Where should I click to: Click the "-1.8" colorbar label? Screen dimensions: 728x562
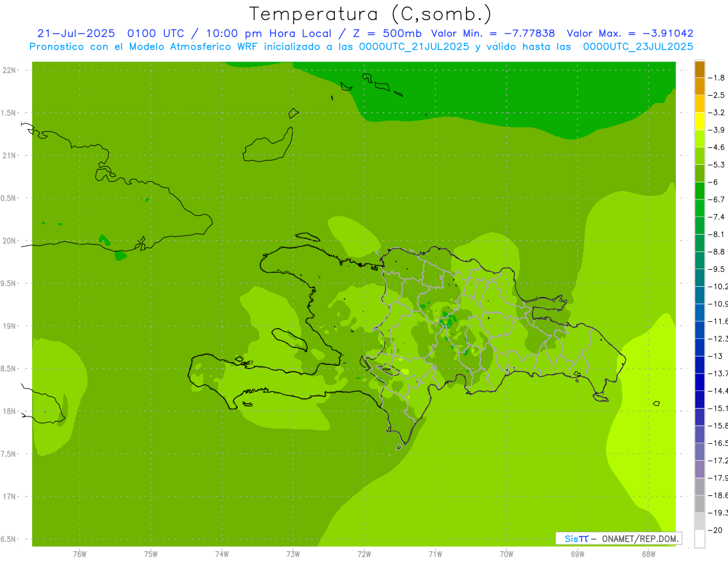[x=717, y=78]
